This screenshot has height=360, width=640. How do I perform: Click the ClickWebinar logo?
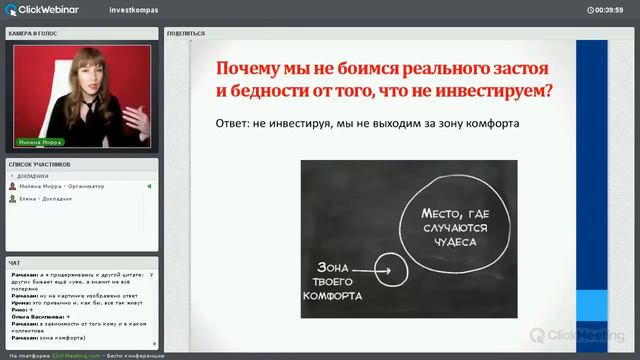pyautogui.click(x=42, y=10)
